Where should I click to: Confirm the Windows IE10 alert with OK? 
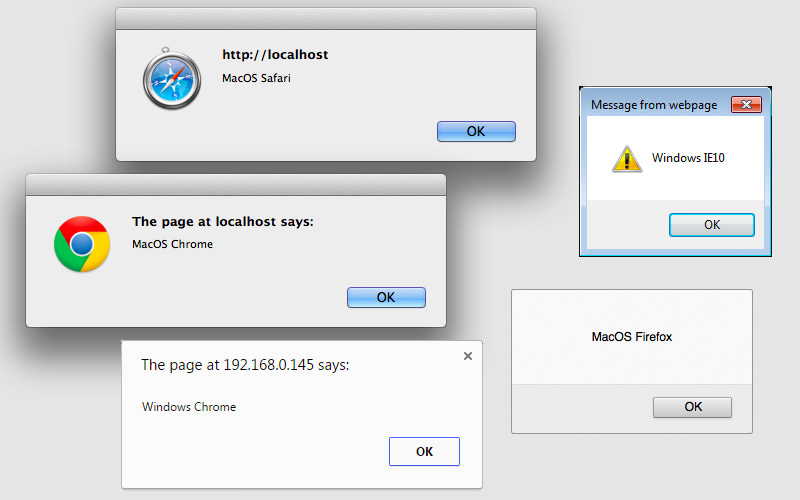712,225
